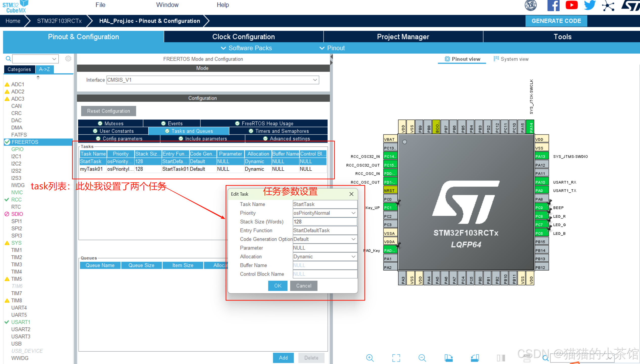The image size is (640, 364).
Task: Click the Stack Size (Words) field
Action: tap(325, 222)
